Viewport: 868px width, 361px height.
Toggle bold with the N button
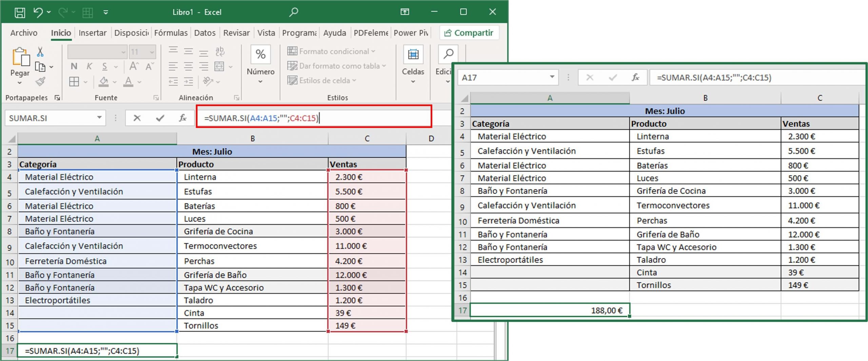coord(74,66)
